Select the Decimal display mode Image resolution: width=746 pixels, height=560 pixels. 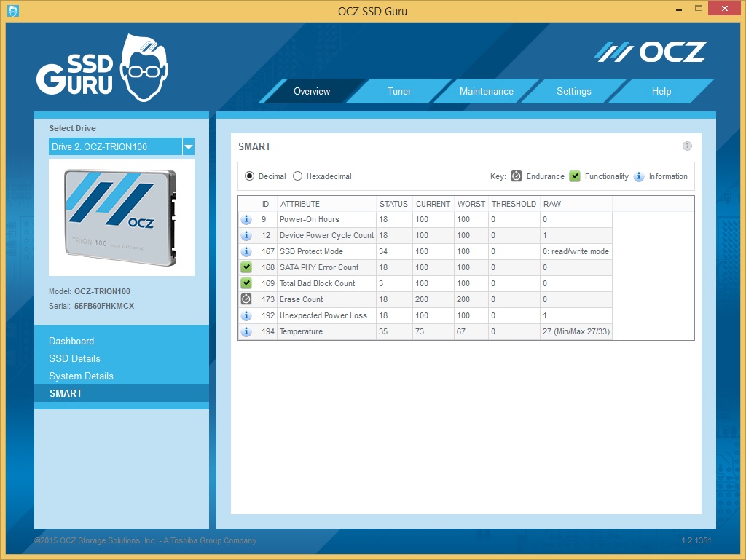248,176
